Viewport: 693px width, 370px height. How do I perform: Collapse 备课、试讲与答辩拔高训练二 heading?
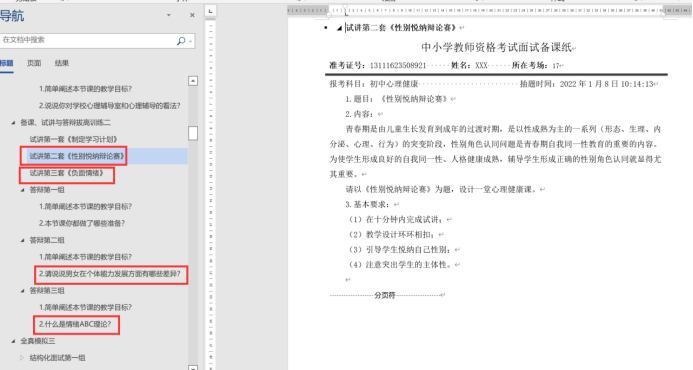(13, 122)
